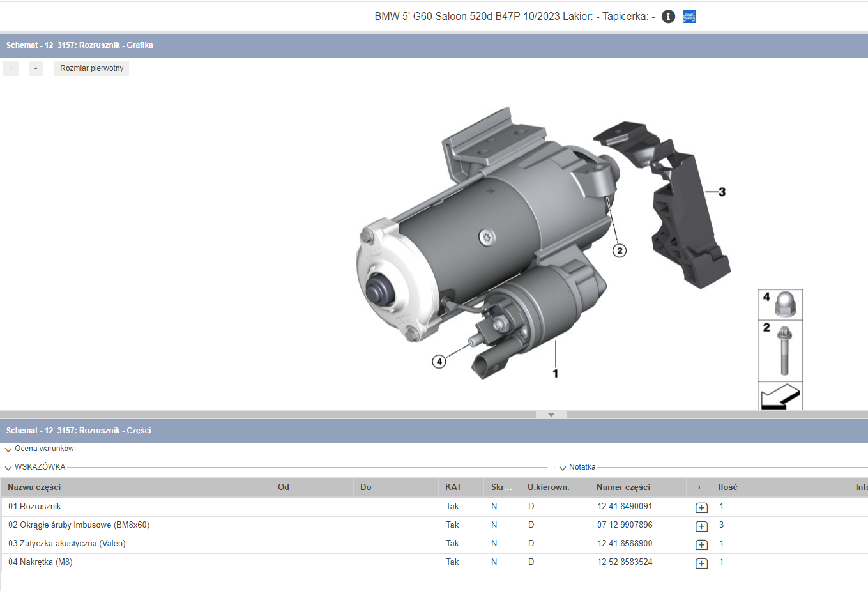Viewport: 868px width, 591px height.
Task: Click bolt thumbnail labeled 2
Action: 780,351
